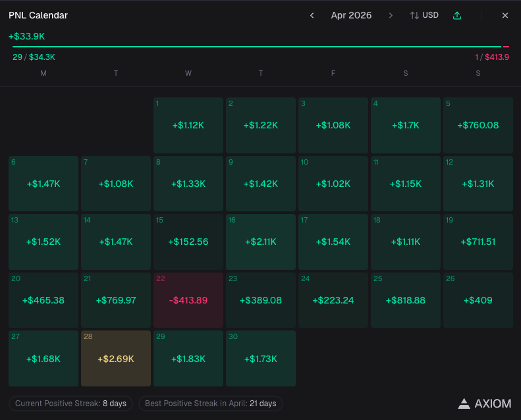Select April 23 cell with +$389.08
Viewport: 521px width, 420px height.
coord(261,300)
